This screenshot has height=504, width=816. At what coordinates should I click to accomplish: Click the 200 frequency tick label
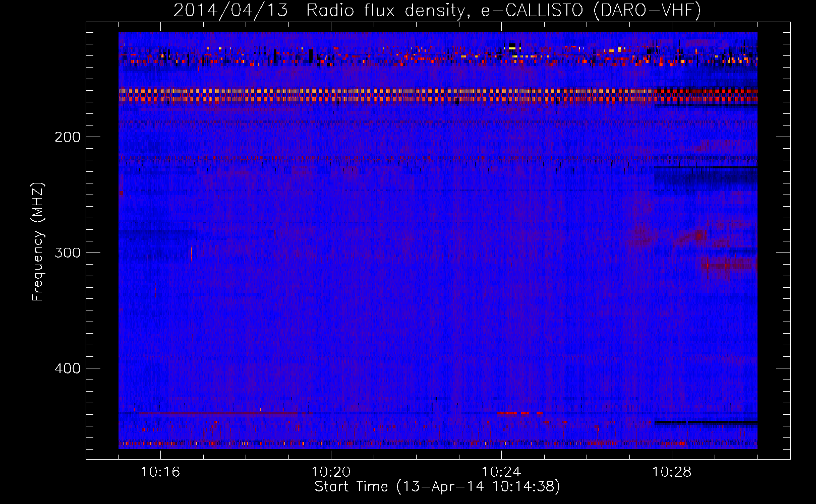click(x=68, y=137)
